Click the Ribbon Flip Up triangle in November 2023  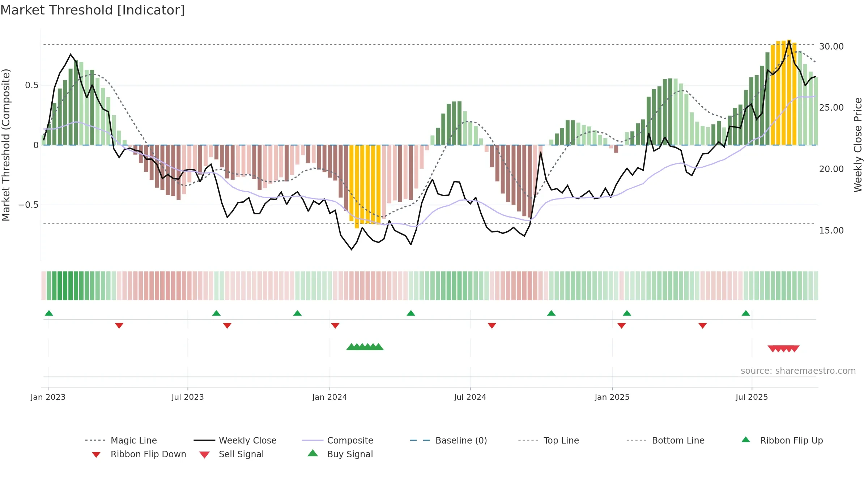coord(297,313)
